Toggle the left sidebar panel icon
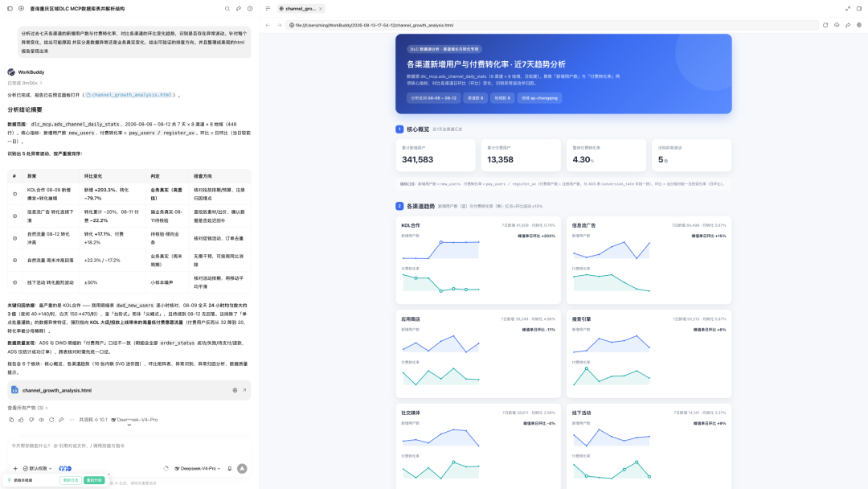The image size is (868, 489). [x=10, y=9]
